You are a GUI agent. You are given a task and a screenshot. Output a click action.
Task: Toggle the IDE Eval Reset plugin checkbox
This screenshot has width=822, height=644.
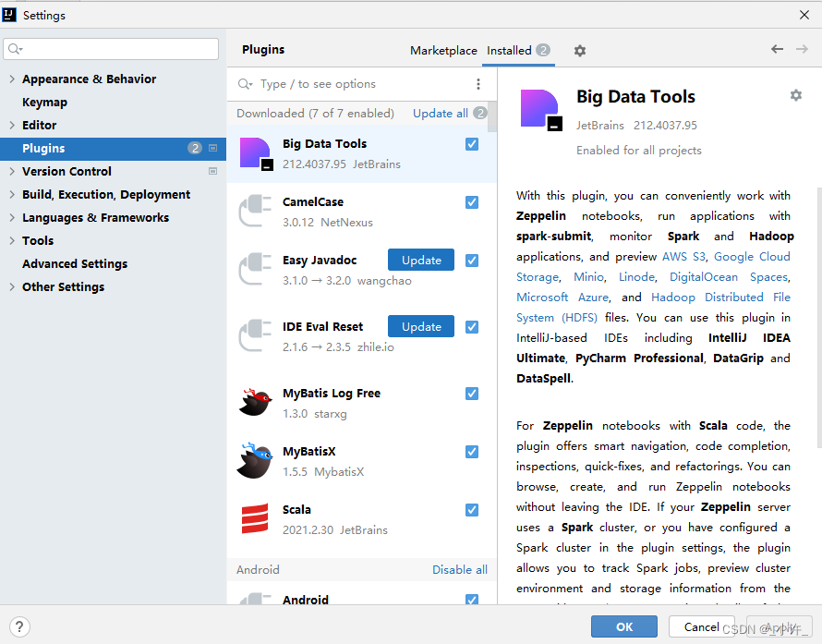pos(472,327)
